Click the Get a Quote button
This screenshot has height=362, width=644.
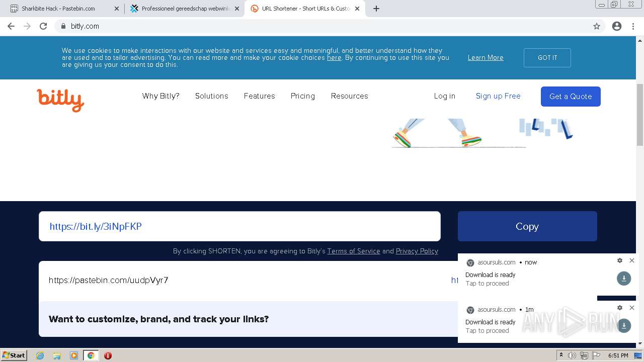click(571, 97)
